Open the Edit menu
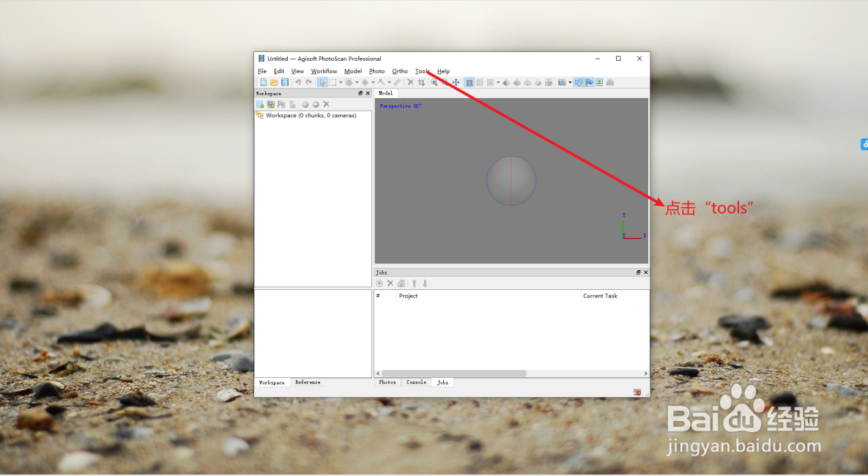 [x=279, y=71]
